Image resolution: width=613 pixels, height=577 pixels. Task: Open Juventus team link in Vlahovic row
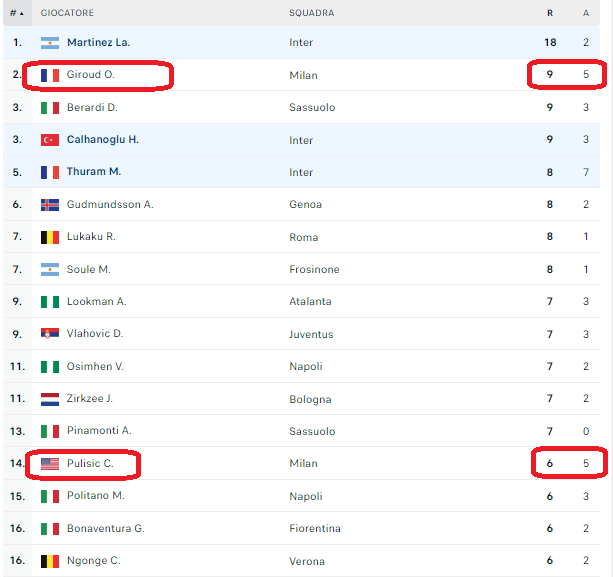click(x=311, y=334)
